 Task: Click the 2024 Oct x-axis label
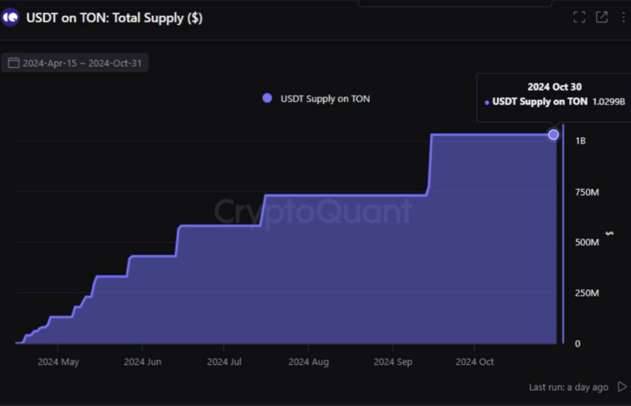click(474, 362)
